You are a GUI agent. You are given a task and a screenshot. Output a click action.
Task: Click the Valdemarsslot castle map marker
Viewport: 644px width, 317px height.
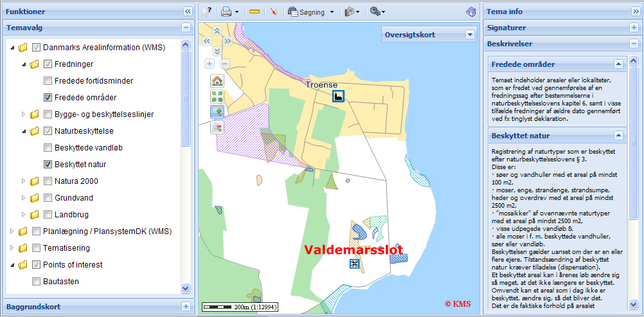355,264
